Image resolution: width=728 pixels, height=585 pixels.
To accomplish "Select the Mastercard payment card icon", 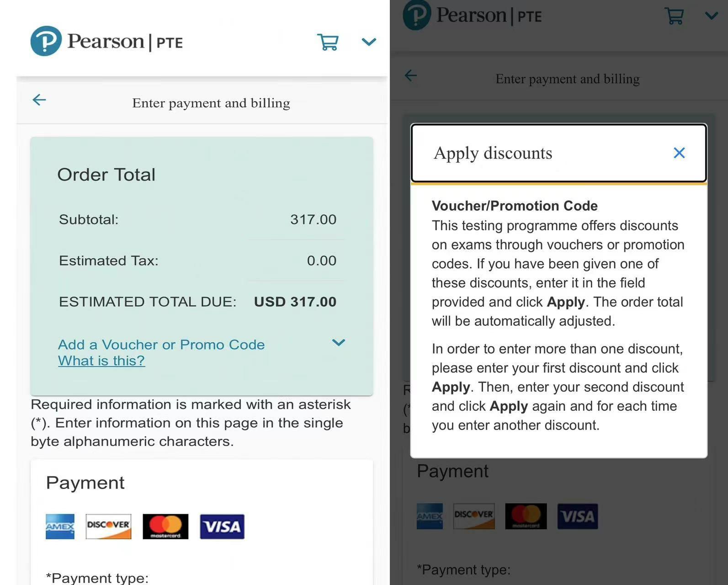I will coord(165,526).
